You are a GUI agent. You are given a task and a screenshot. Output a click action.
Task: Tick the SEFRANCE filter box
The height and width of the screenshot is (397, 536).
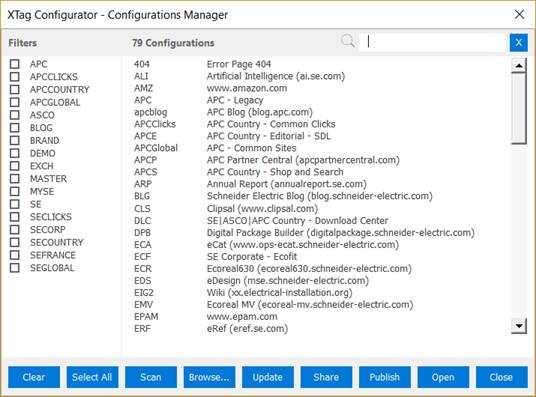pyautogui.click(x=15, y=255)
